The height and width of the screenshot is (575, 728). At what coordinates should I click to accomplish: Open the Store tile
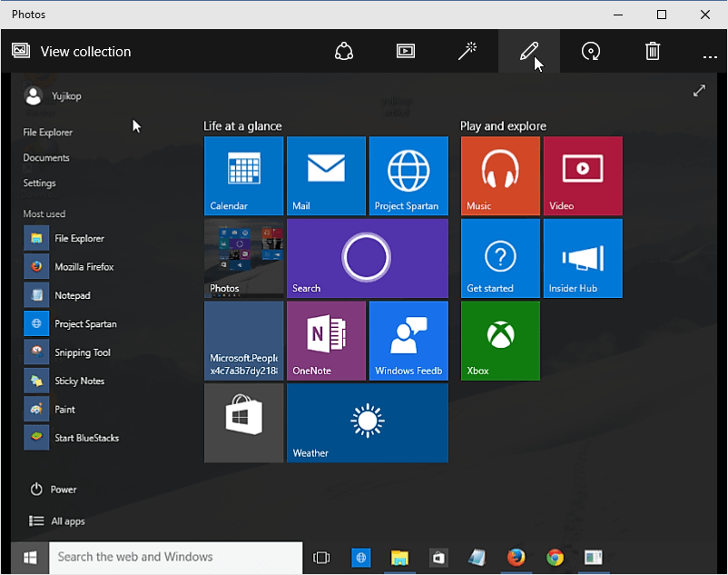tap(244, 423)
